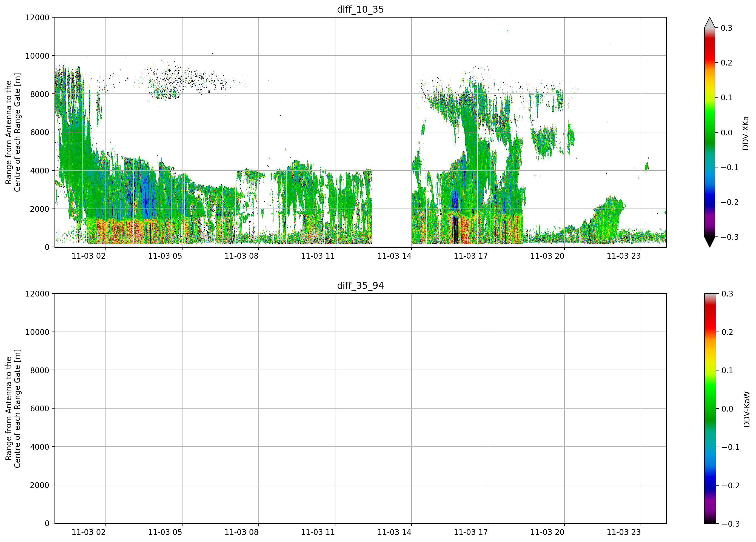Click the 0.1 tick on DDV-XKa colorbar
Viewport: 756px width, 542px height.
(x=726, y=98)
